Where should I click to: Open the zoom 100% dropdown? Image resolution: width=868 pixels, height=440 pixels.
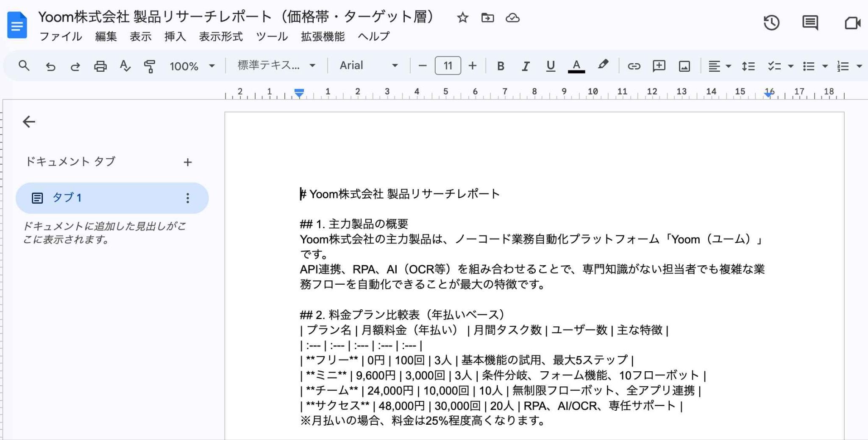(x=192, y=66)
